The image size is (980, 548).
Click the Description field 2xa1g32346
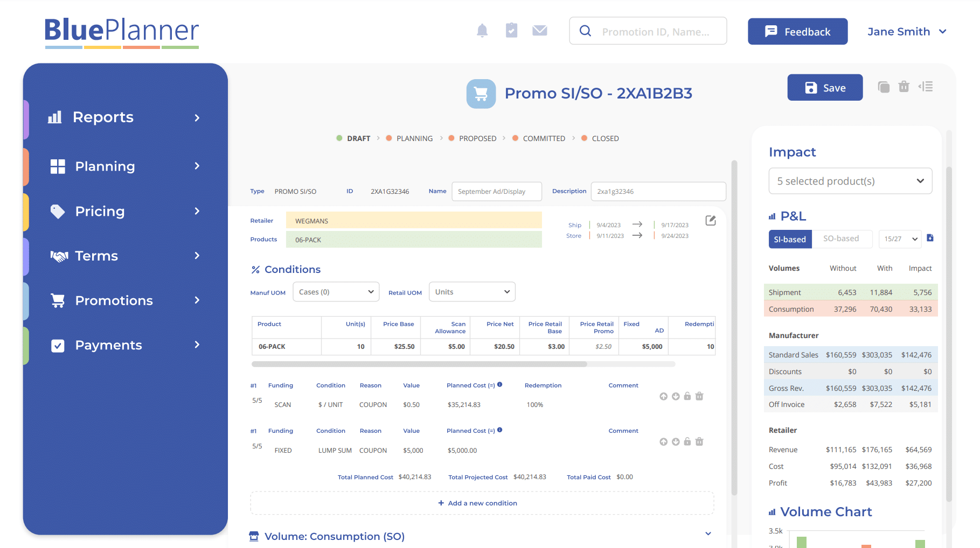[x=658, y=191]
